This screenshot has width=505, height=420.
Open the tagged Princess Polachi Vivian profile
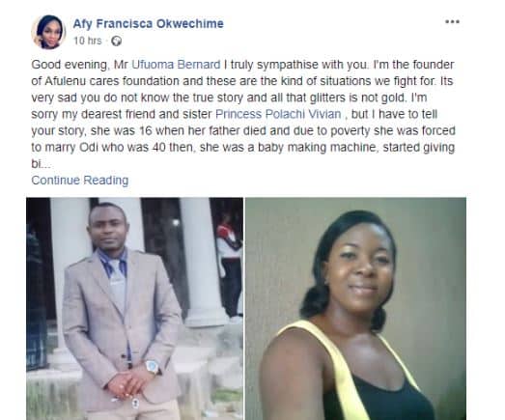tap(278, 114)
